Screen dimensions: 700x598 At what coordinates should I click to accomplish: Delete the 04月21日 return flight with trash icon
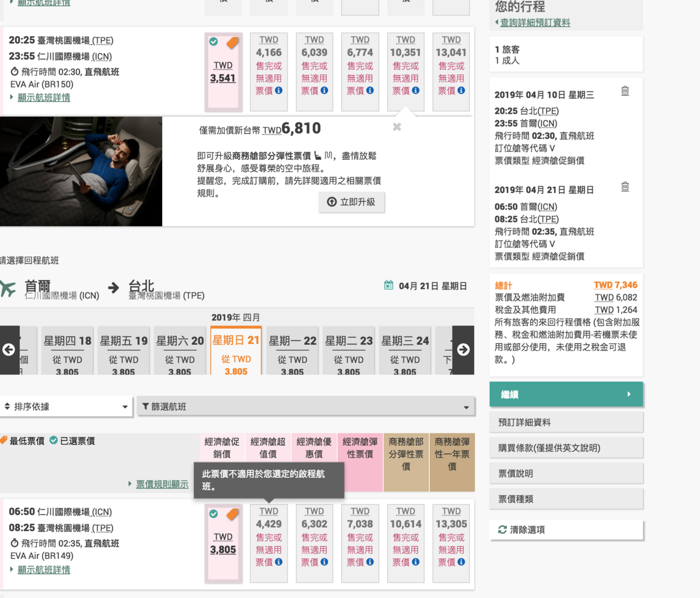pyautogui.click(x=625, y=187)
